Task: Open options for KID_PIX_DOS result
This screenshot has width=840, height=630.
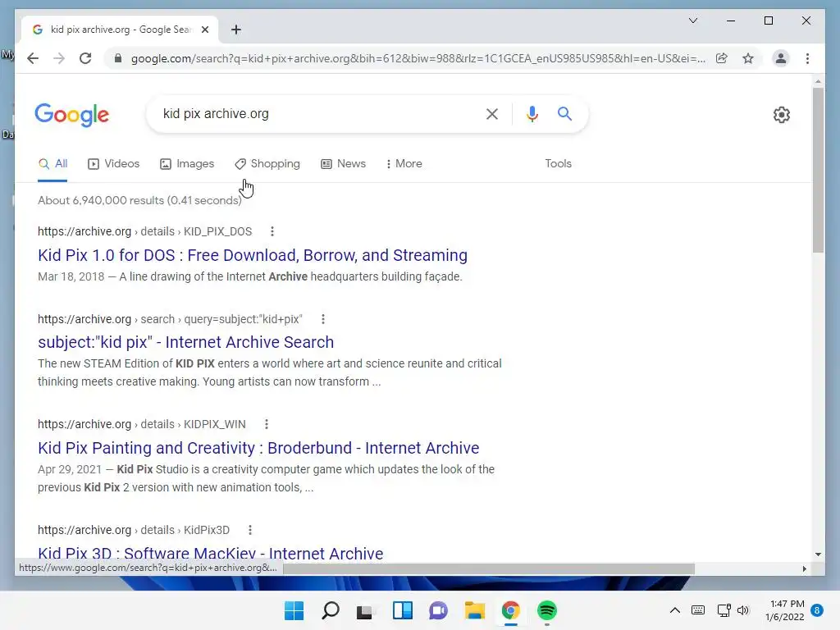Action: (x=272, y=231)
